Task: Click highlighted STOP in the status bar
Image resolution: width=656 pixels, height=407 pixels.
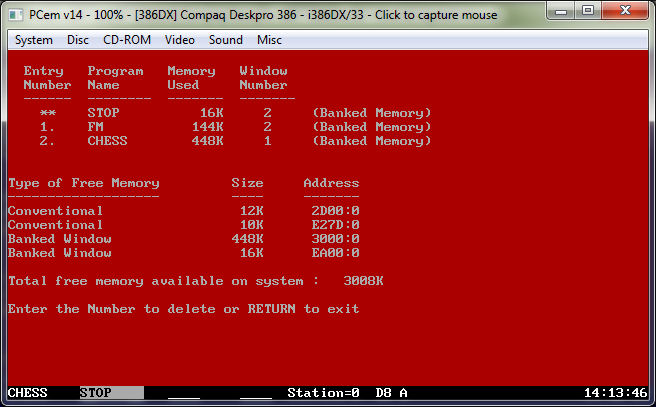Action: [x=112, y=393]
